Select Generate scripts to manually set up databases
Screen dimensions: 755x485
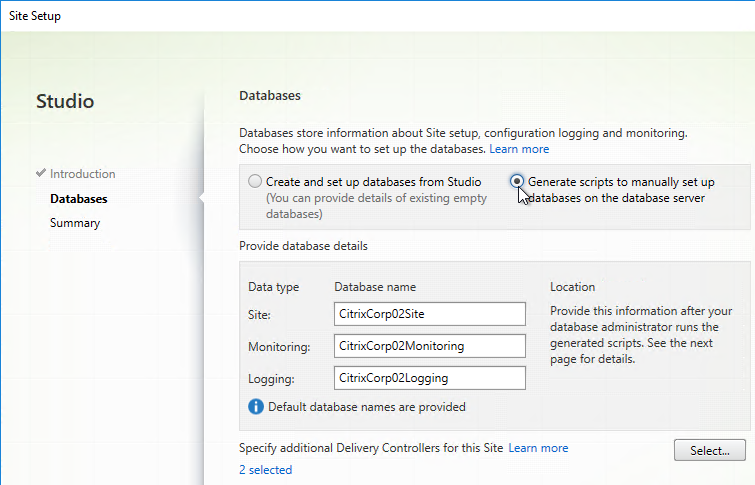click(x=517, y=181)
